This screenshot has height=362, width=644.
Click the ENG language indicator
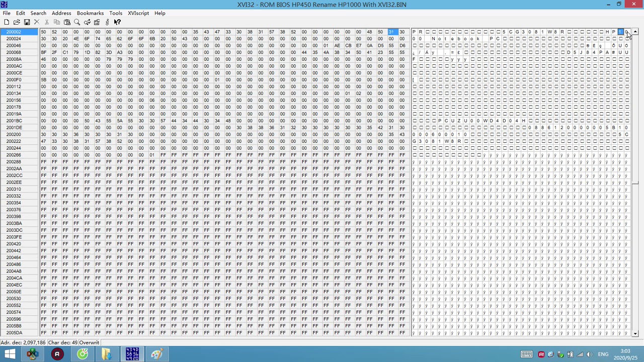[x=603, y=354]
